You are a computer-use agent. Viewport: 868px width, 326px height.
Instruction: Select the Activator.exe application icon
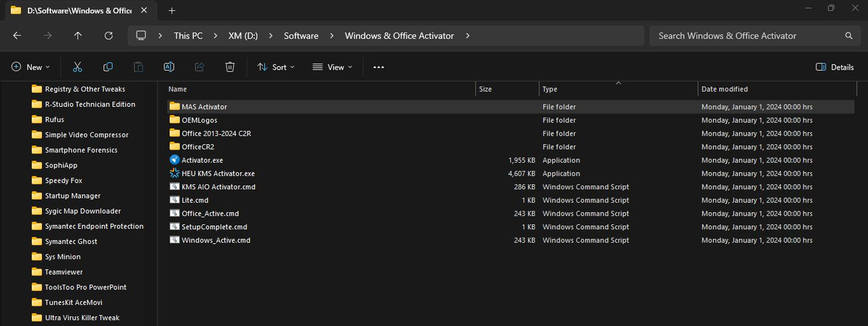(175, 161)
